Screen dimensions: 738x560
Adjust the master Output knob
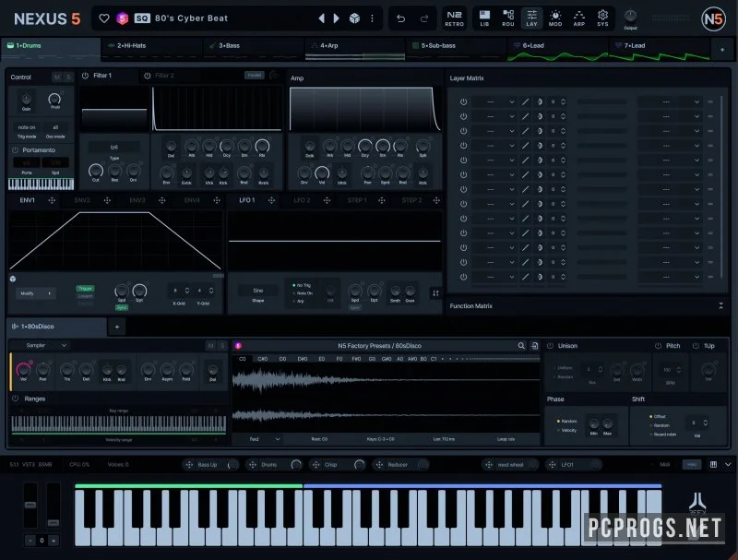tap(630, 17)
